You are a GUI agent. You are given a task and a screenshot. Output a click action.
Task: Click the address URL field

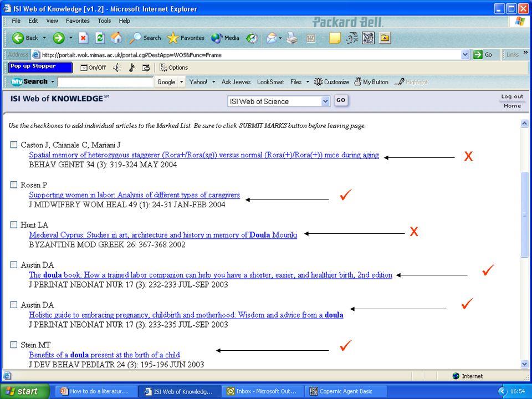click(x=250, y=55)
